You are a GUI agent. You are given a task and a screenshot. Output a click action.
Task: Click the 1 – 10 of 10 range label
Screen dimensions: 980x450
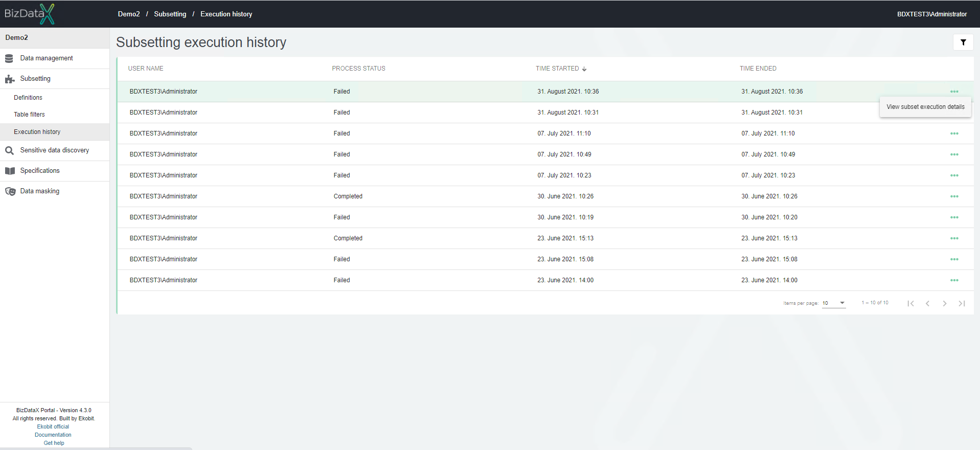coord(875,303)
